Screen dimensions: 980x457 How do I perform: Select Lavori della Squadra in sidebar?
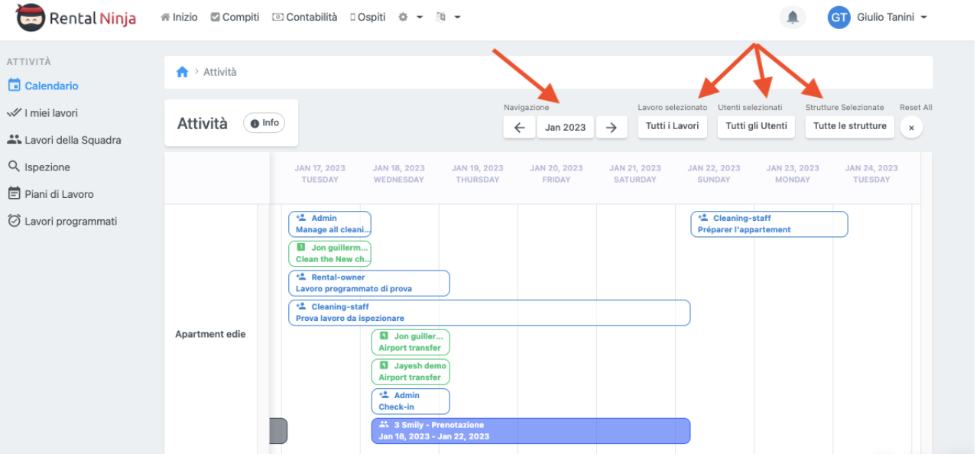tap(73, 141)
